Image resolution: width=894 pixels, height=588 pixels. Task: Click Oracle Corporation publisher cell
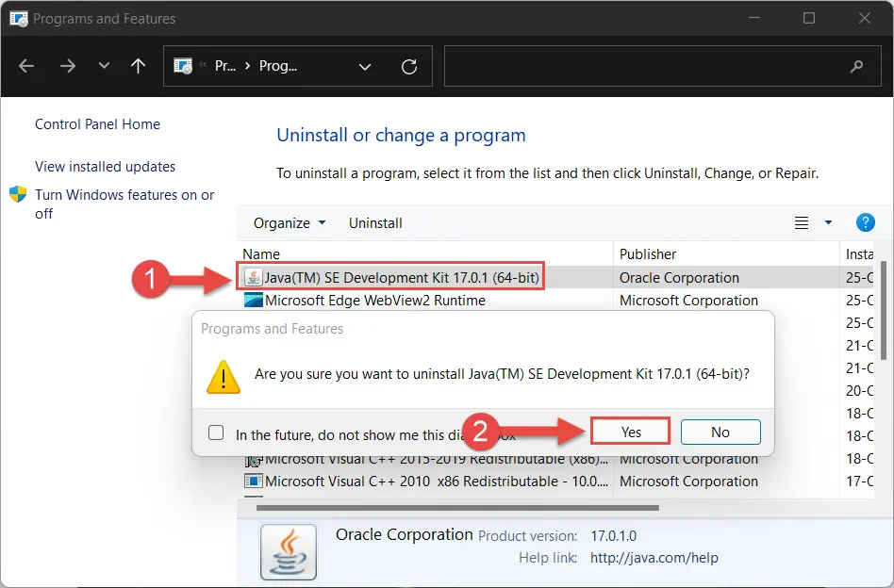[679, 277]
